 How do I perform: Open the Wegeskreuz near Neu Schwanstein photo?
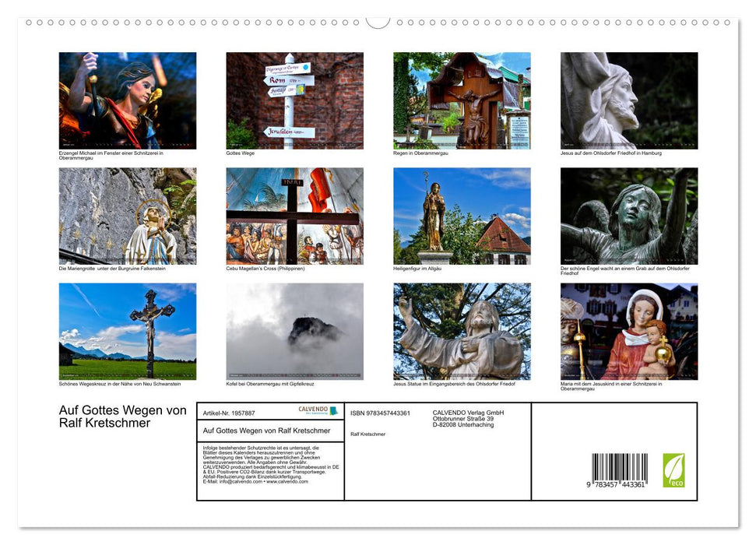(128, 331)
